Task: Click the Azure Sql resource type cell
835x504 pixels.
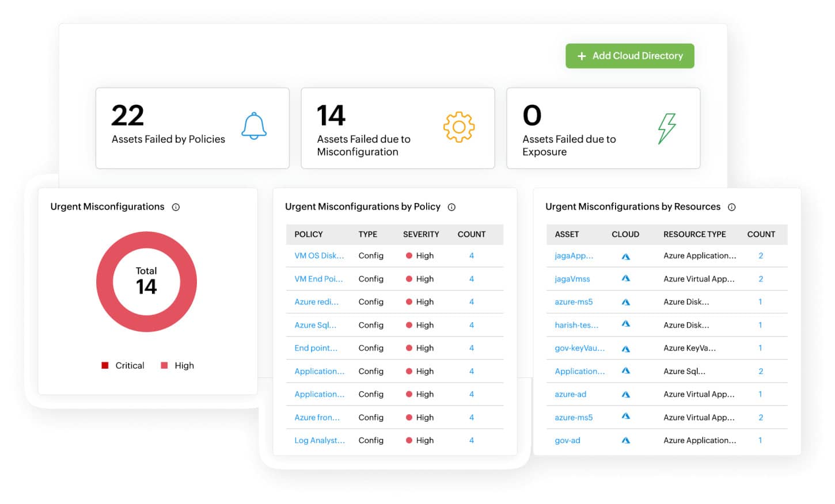Action: 684,371
